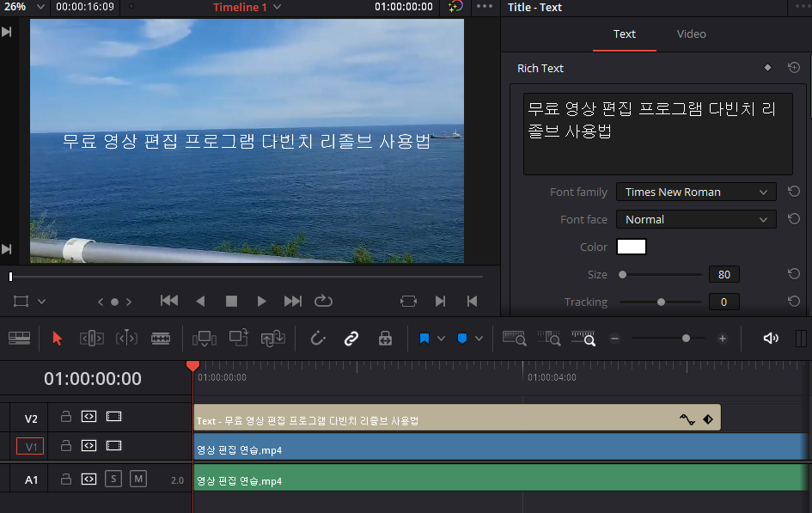
Task: Select the V1 destination control
Action: [30, 447]
